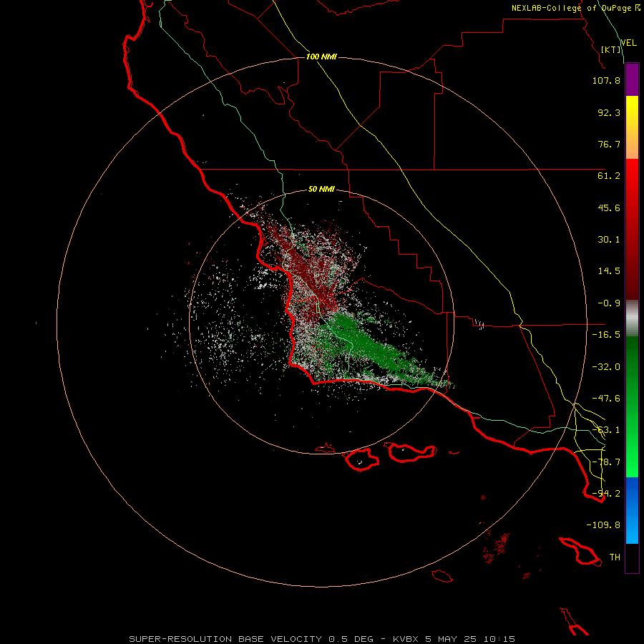Pick the bright green segment of velocity scale
Screen dimensions: 644x644
[632, 452]
